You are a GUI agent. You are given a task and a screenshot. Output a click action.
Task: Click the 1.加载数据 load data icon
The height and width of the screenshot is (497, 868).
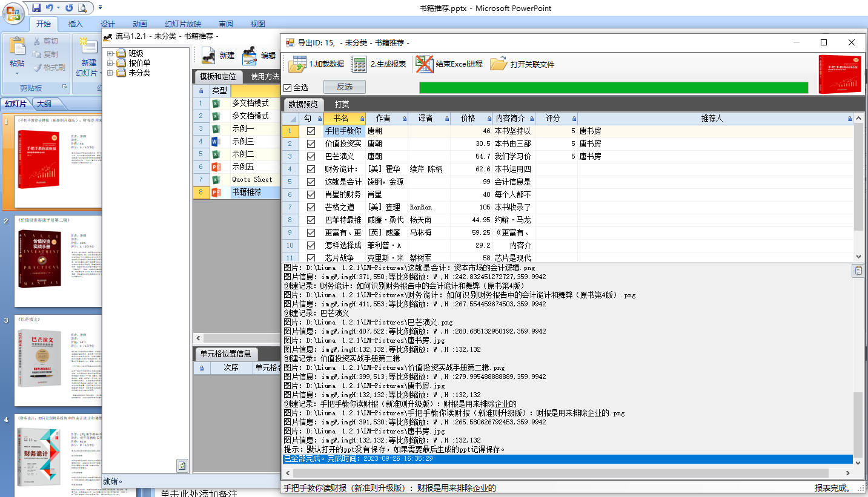(x=297, y=64)
